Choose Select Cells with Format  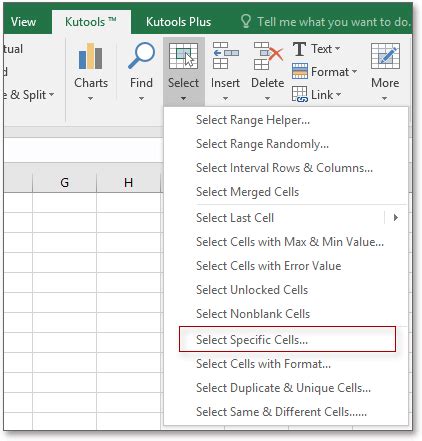click(286, 364)
